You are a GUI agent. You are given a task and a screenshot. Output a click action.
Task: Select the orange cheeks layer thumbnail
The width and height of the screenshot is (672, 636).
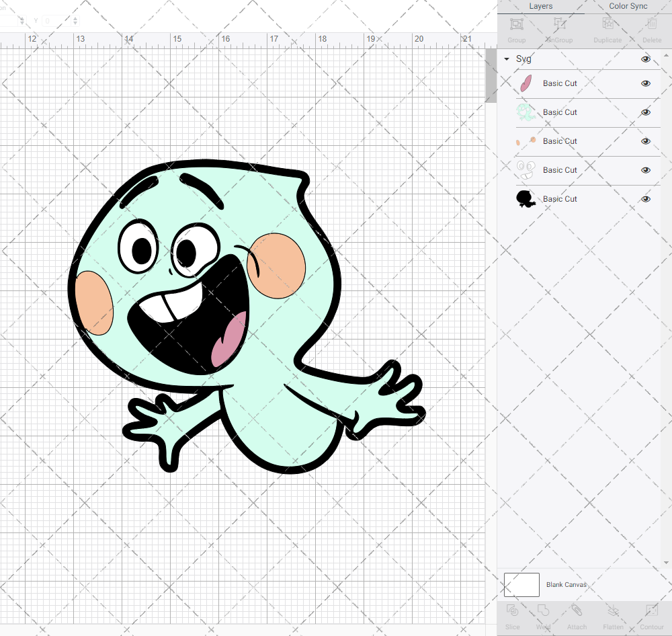526,141
